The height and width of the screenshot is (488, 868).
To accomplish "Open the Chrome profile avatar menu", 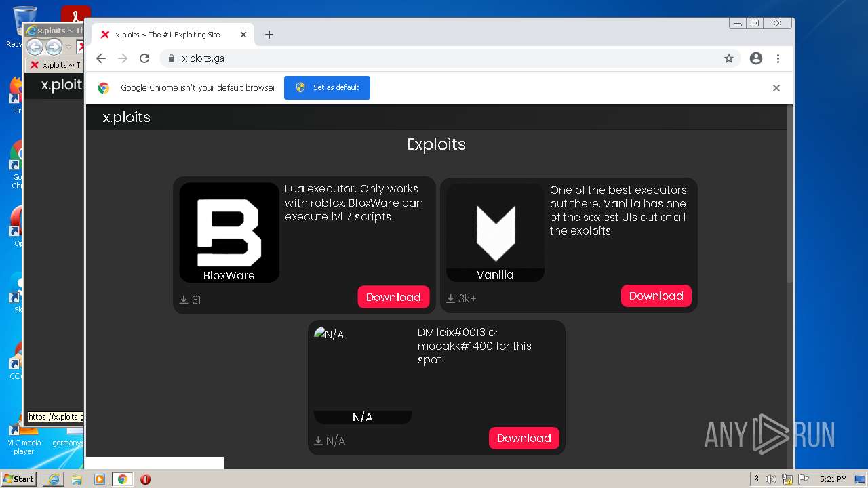I will click(756, 58).
